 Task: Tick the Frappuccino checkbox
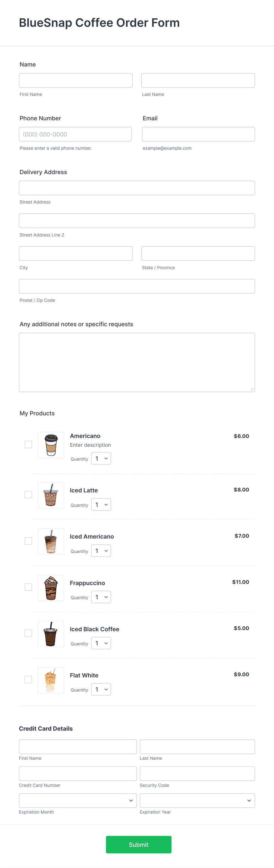tap(28, 587)
